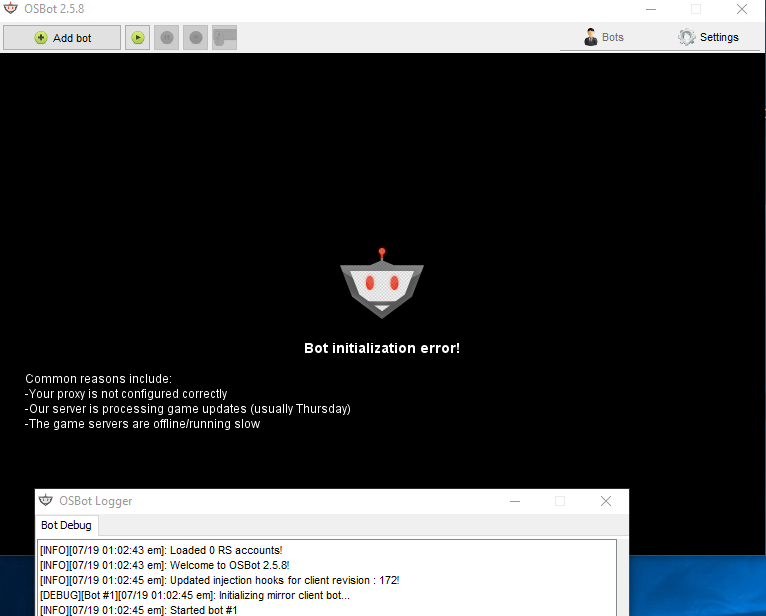Open the Settings tab
Screen dimensions: 766x616
[708, 37]
